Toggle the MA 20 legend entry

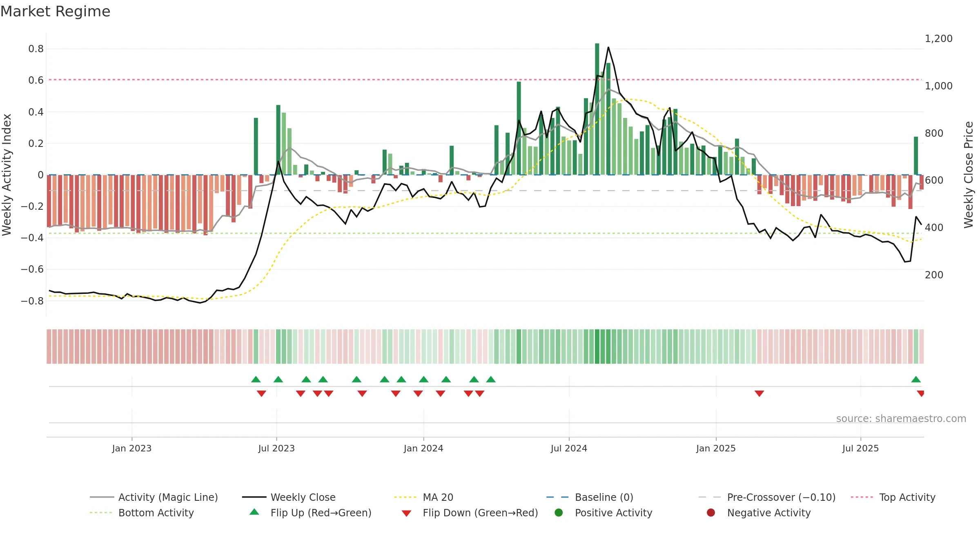423,497
